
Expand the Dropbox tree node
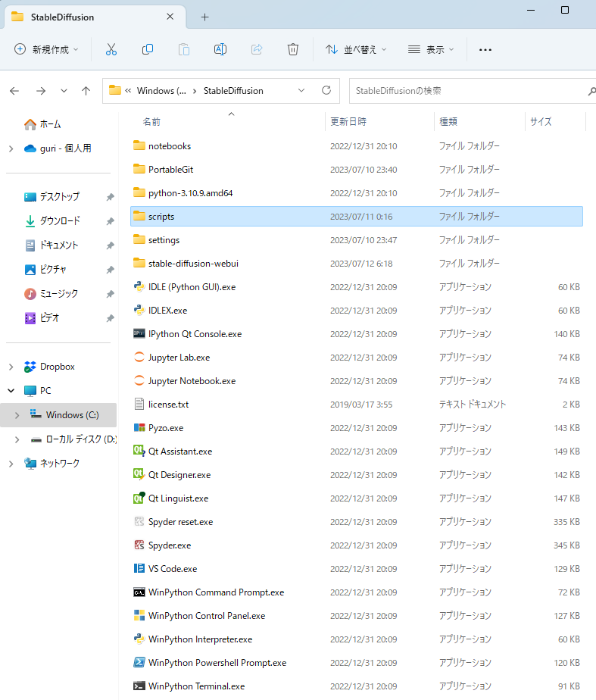click(11, 367)
